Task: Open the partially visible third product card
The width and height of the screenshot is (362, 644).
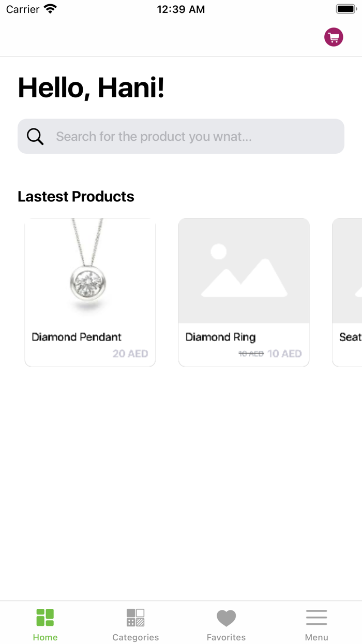Action: [x=348, y=292]
